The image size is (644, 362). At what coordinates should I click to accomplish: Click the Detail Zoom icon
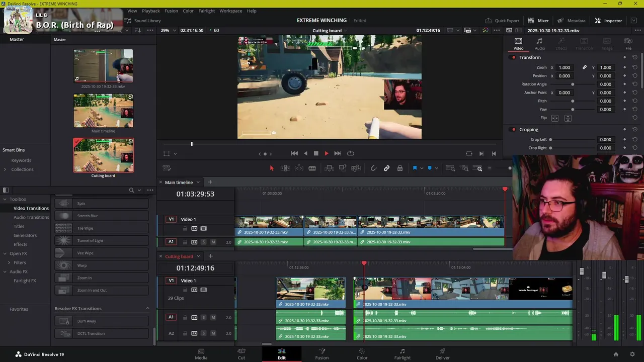[465, 168]
